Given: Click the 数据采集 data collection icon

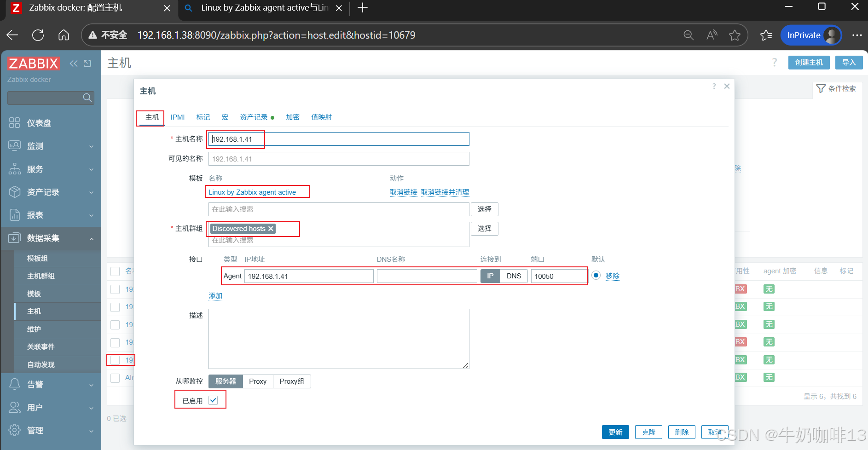Looking at the screenshot, I should tap(15, 238).
